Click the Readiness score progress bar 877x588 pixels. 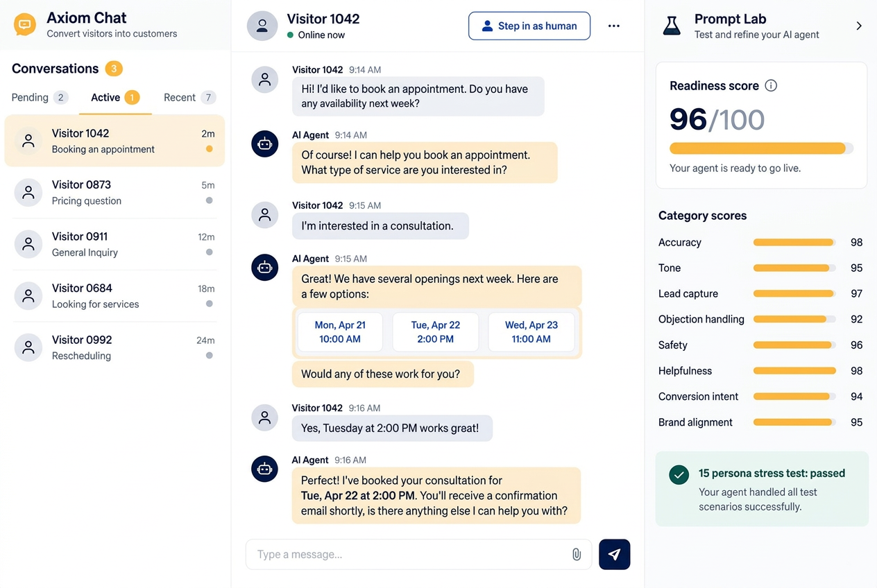coord(761,148)
